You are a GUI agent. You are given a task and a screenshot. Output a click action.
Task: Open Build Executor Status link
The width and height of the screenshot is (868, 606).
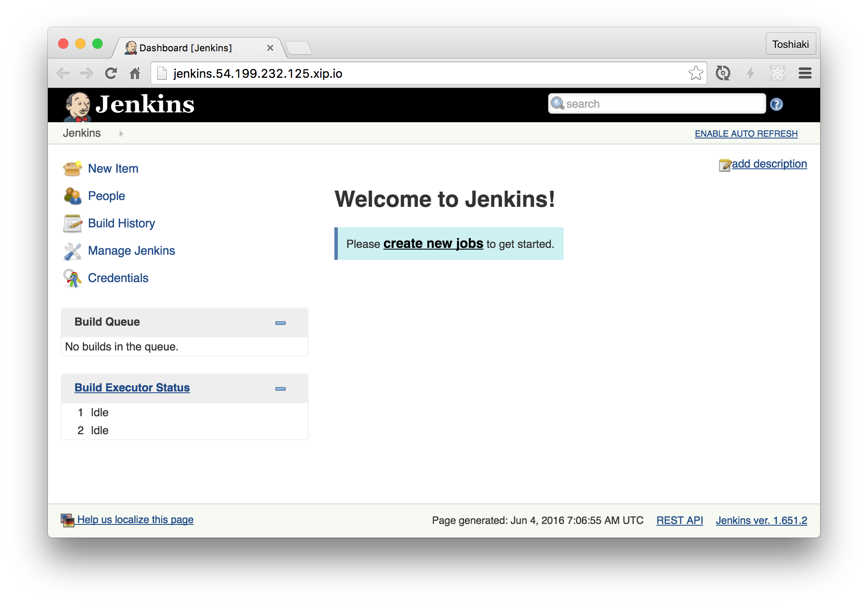pyautogui.click(x=132, y=388)
